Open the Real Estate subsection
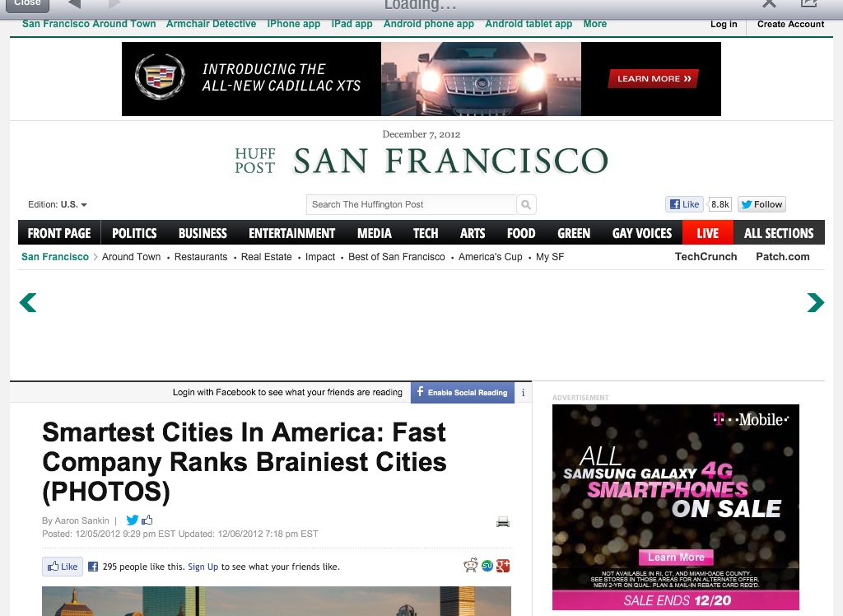 point(266,257)
